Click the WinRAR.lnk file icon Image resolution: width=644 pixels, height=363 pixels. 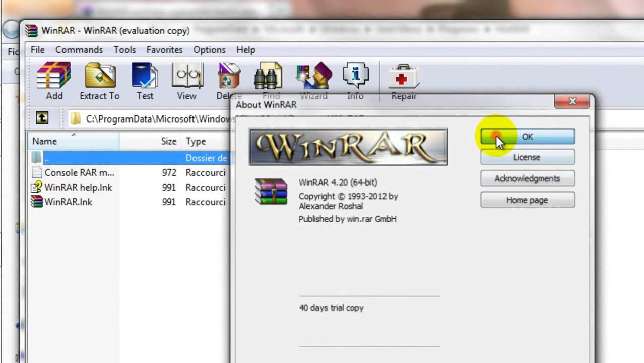[37, 202]
